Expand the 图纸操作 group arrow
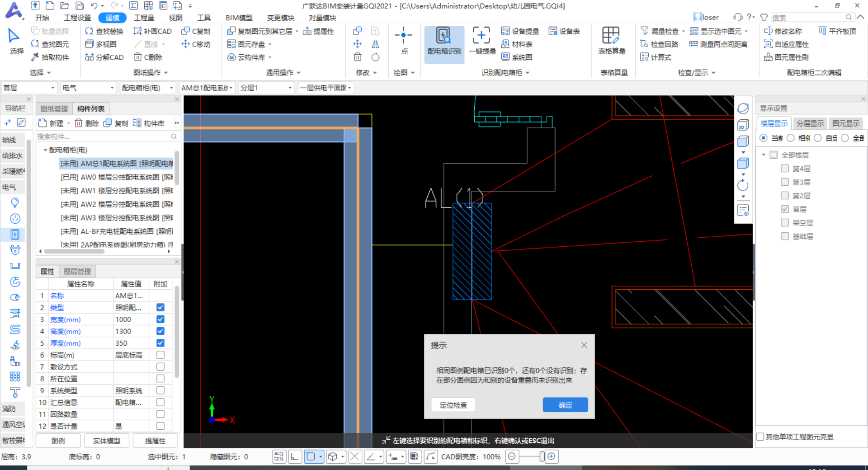The height and width of the screenshot is (470, 868). pyautogui.click(x=166, y=73)
